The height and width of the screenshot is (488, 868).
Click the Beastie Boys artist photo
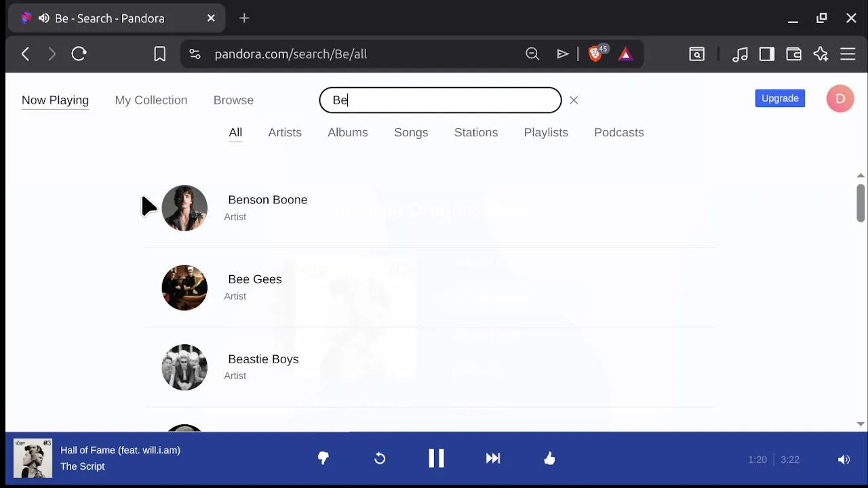tap(184, 367)
